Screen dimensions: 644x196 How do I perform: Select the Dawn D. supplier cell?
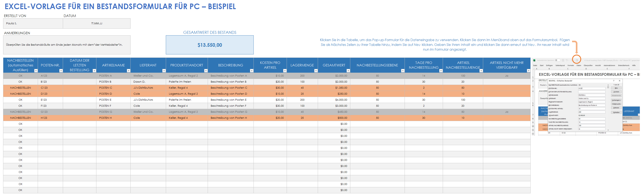coord(148,82)
